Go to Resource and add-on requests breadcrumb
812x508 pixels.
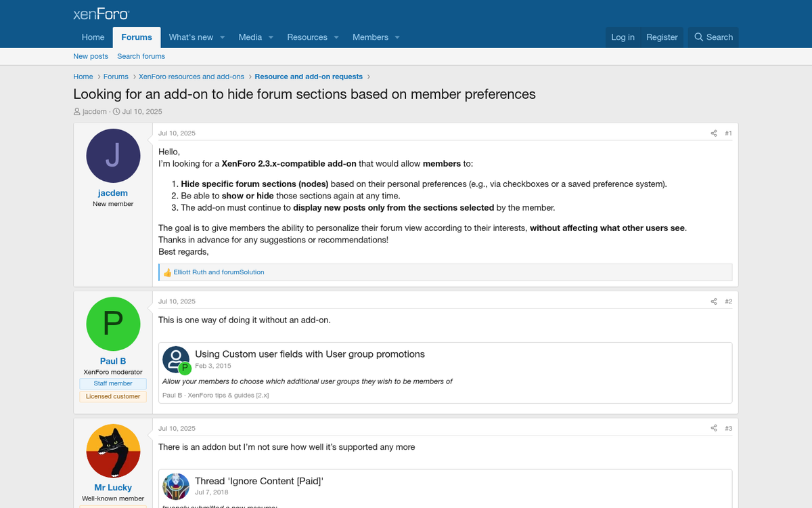(x=309, y=77)
